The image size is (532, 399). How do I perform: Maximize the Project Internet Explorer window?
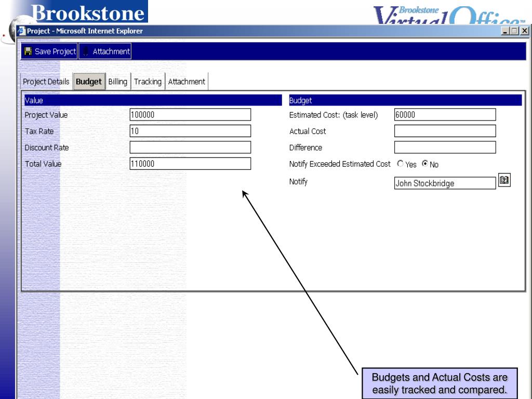(x=514, y=31)
